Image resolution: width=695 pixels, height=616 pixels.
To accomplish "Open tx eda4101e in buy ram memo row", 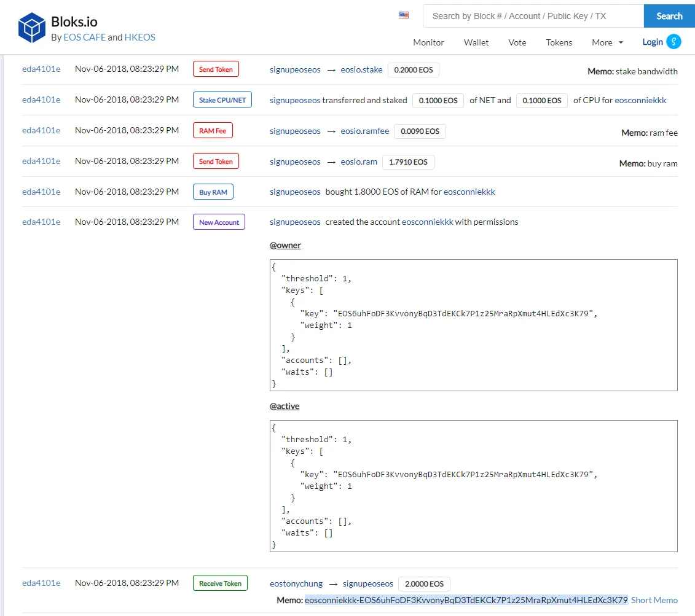I will pos(41,161).
